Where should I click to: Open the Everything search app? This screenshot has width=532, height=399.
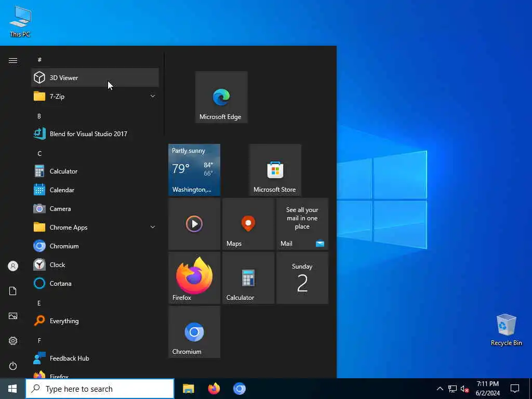click(x=95, y=320)
